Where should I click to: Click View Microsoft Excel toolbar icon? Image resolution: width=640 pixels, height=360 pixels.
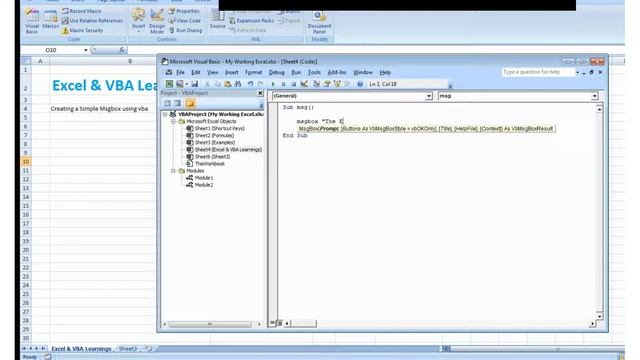[x=169, y=84]
